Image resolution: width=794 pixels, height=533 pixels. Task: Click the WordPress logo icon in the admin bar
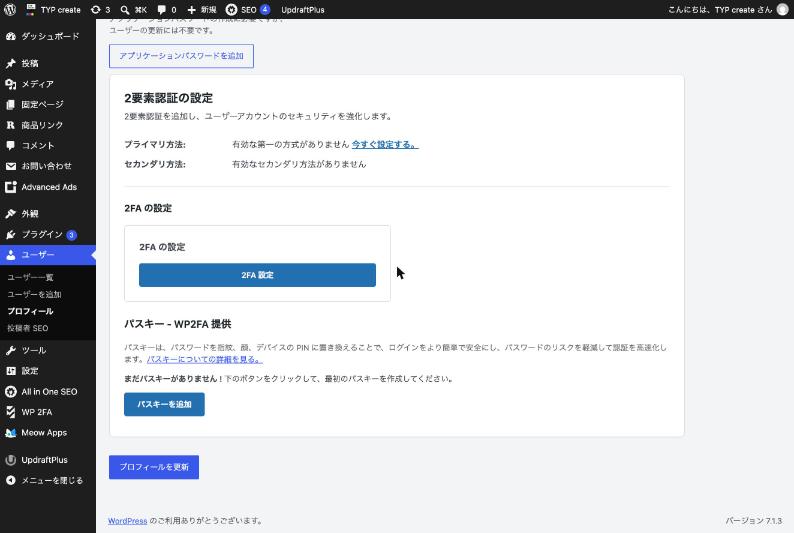10,10
